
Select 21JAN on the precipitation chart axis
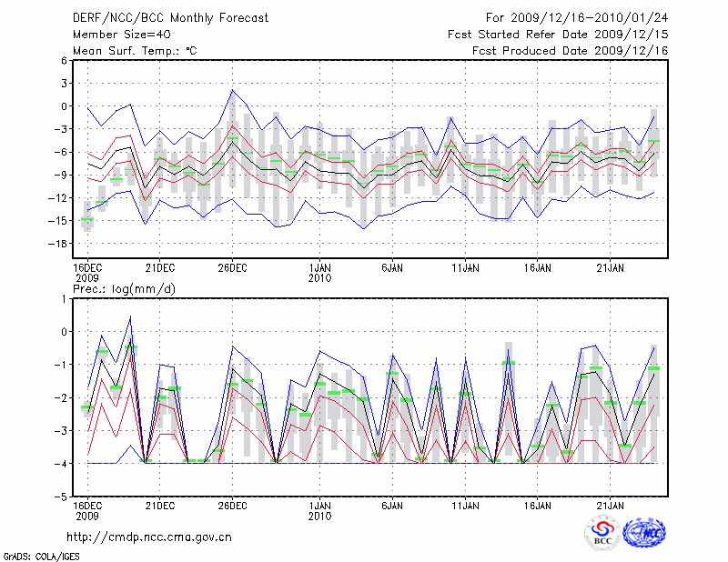611,504
